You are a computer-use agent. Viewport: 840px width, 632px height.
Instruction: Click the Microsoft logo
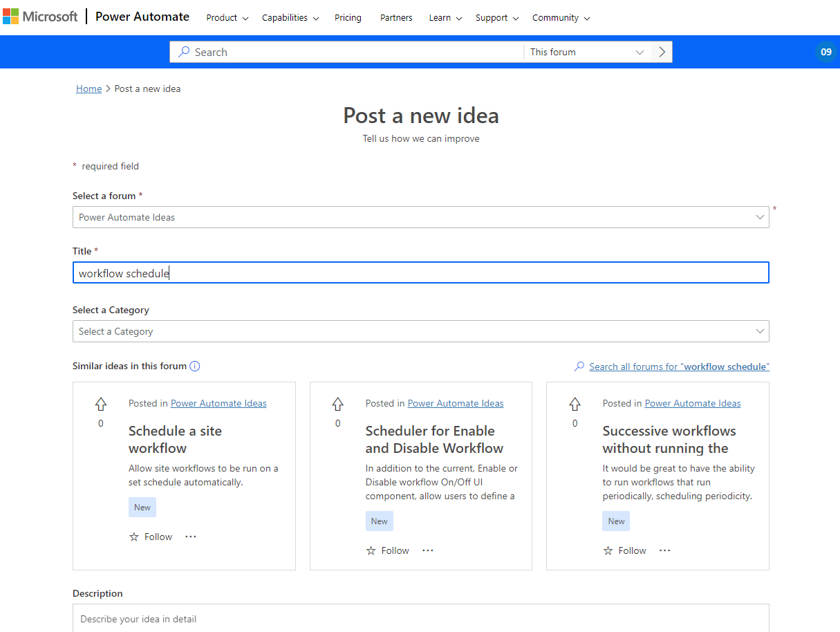click(40, 17)
